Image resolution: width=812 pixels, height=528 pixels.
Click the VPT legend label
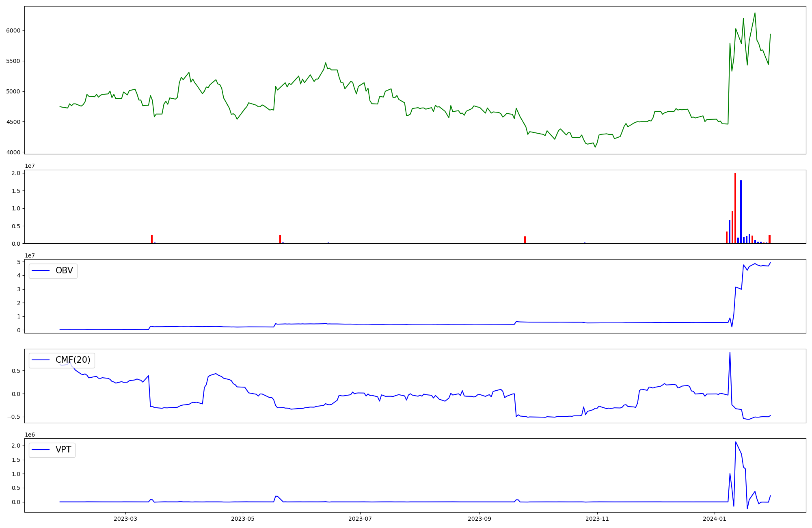coord(63,450)
